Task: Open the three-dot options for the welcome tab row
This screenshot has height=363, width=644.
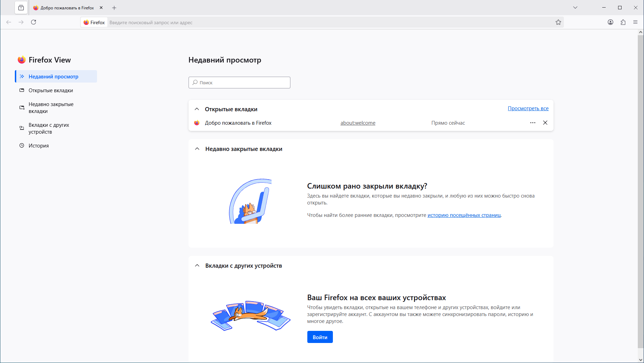Action: [x=533, y=123]
